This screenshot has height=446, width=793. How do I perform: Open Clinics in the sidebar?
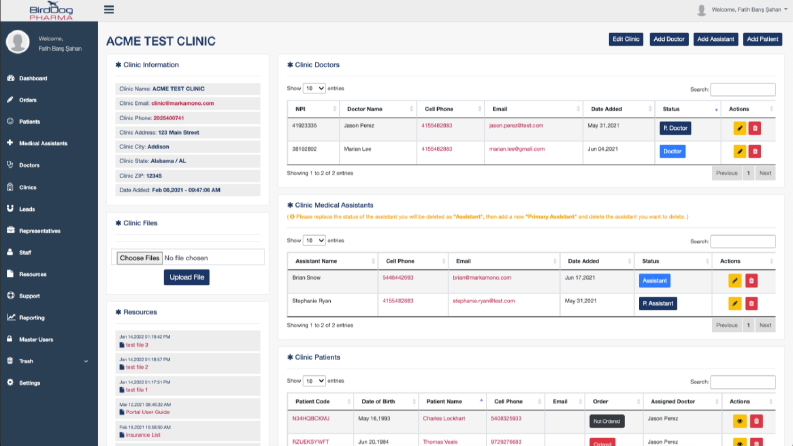[27, 187]
